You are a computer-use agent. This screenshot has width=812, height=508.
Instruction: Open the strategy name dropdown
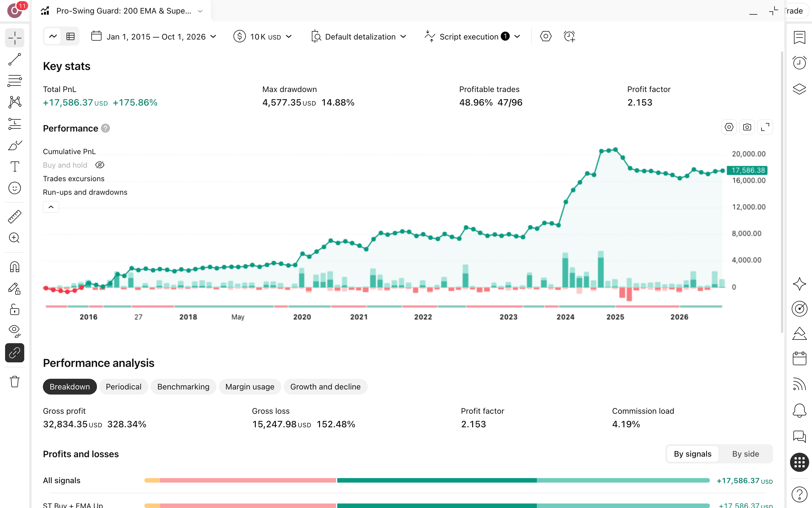[200, 11]
